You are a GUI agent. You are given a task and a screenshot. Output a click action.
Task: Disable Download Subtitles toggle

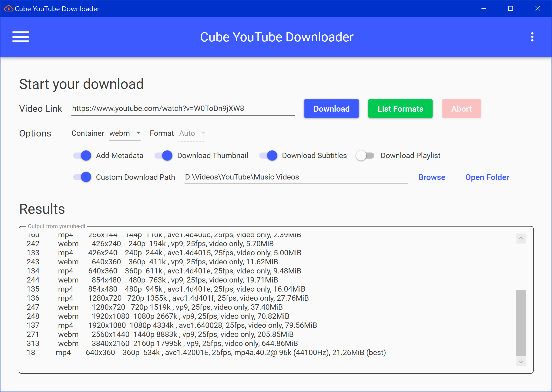click(x=268, y=156)
